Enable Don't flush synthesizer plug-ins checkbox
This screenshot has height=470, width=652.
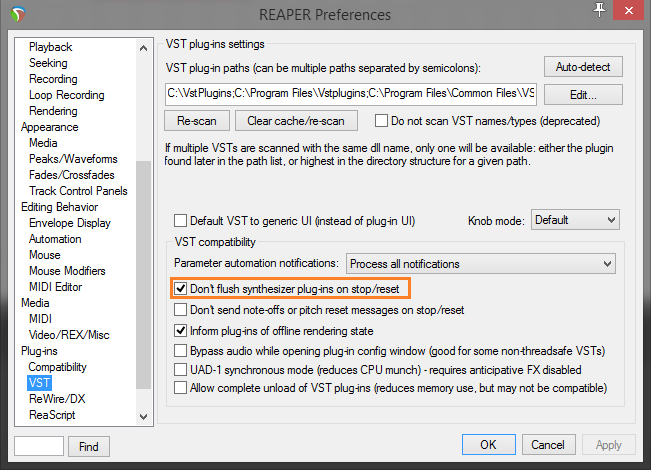181,289
